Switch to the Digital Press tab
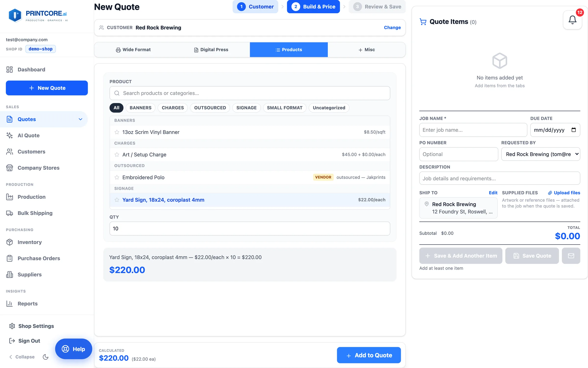Viewport: 588px width, 368px height. (x=211, y=50)
